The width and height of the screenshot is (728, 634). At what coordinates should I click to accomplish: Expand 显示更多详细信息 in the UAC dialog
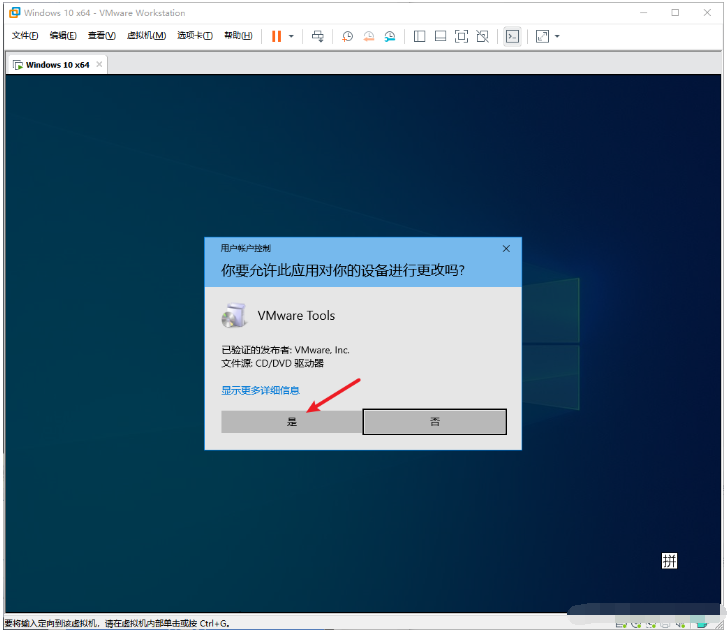click(x=260, y=390)
